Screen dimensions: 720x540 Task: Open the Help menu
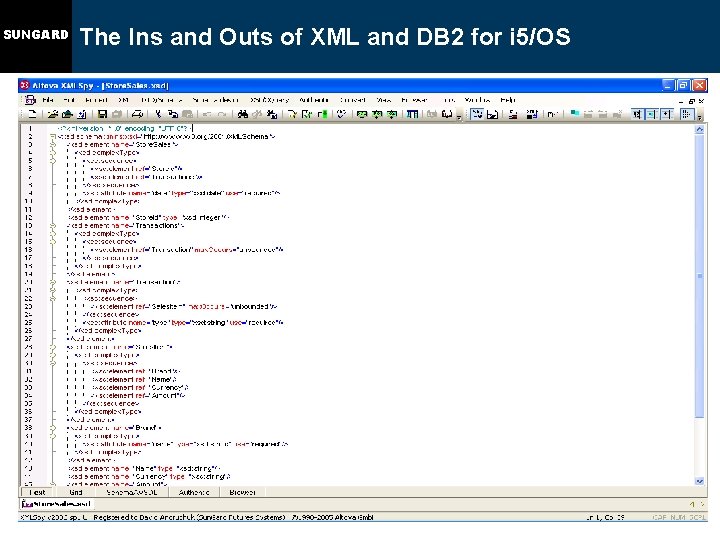point(508,100)
